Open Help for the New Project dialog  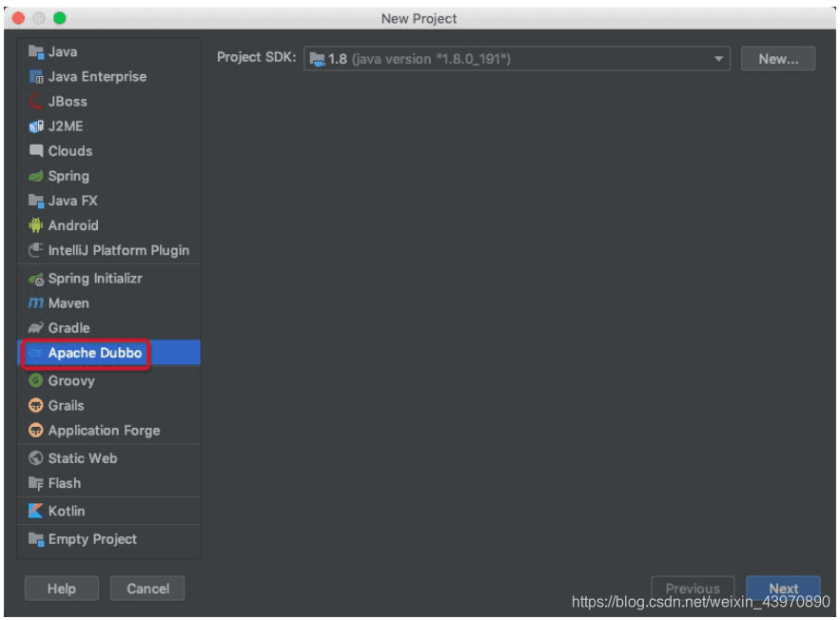pos(62,589)
